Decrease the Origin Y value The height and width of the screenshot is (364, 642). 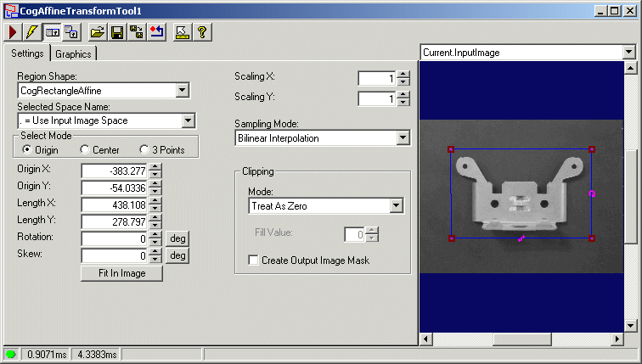(x=155, y=192)
